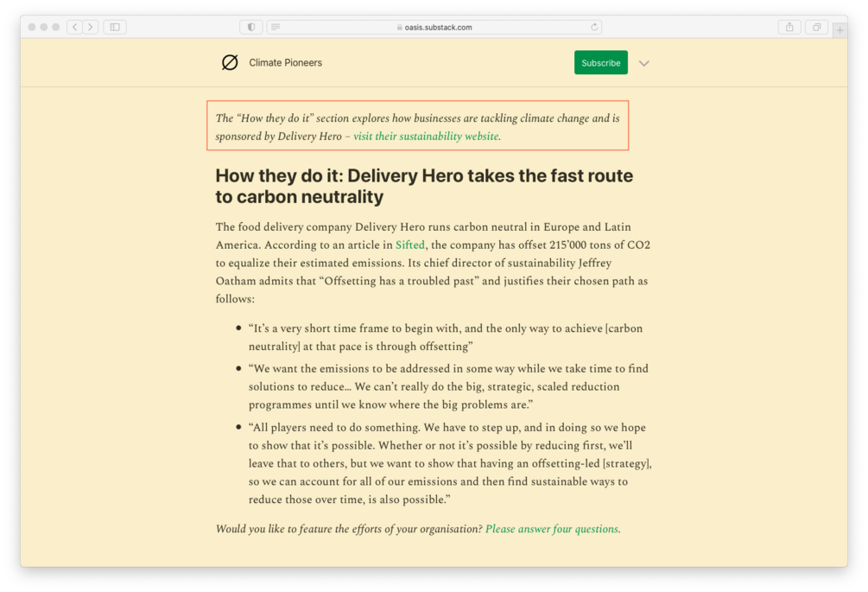Click the bullet quote starting “It’s a very short time frame”
The image size is (868, 592).
[445, 337]
